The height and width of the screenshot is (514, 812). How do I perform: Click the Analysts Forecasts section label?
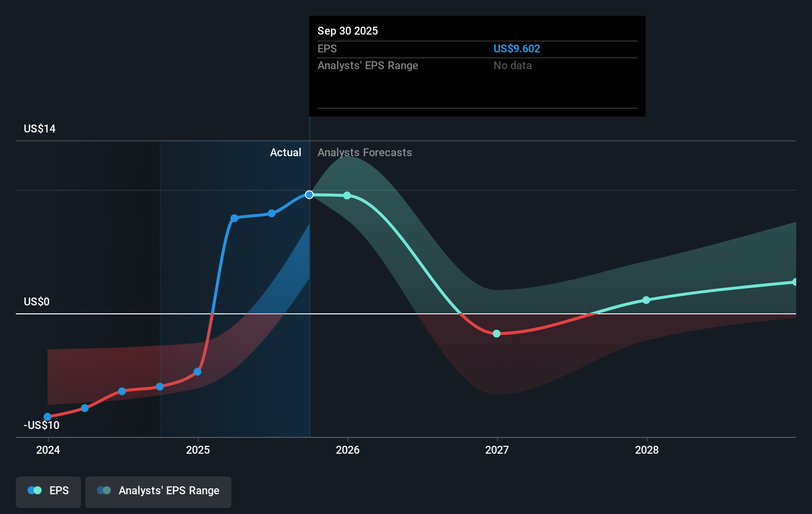(x=364, y=153)
